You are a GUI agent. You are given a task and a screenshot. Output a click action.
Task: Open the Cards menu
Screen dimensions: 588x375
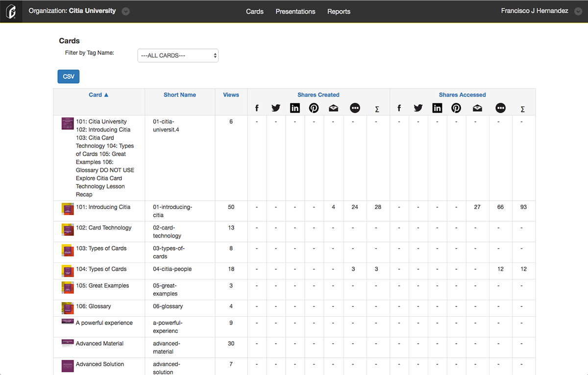pos(255,11)
